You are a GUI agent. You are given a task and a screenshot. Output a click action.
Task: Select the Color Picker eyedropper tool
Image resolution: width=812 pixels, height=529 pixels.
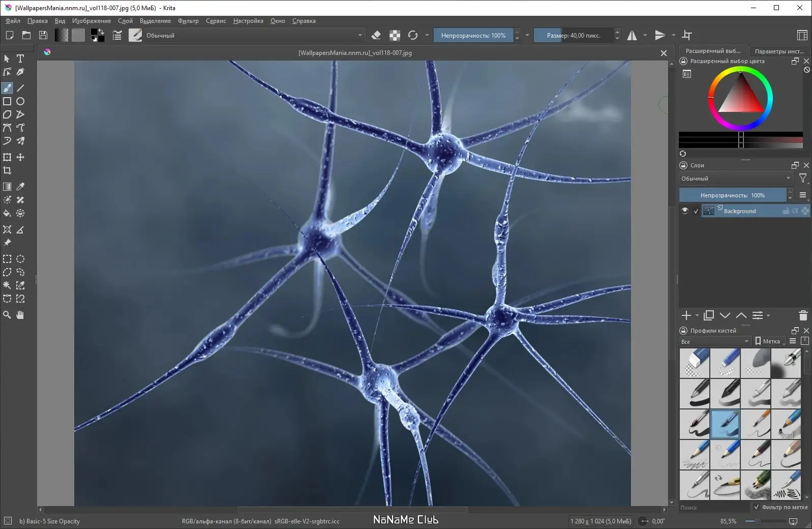point(20,187)
